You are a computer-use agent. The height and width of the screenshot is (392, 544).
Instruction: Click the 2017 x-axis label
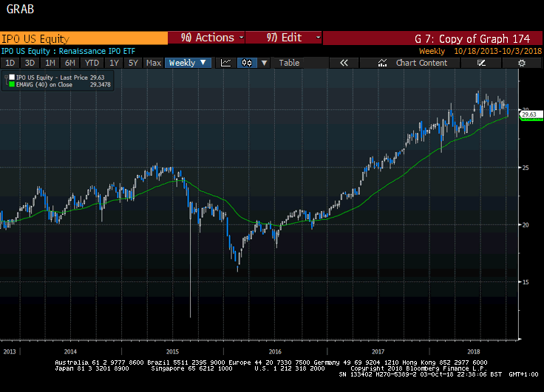click(378, 351)
